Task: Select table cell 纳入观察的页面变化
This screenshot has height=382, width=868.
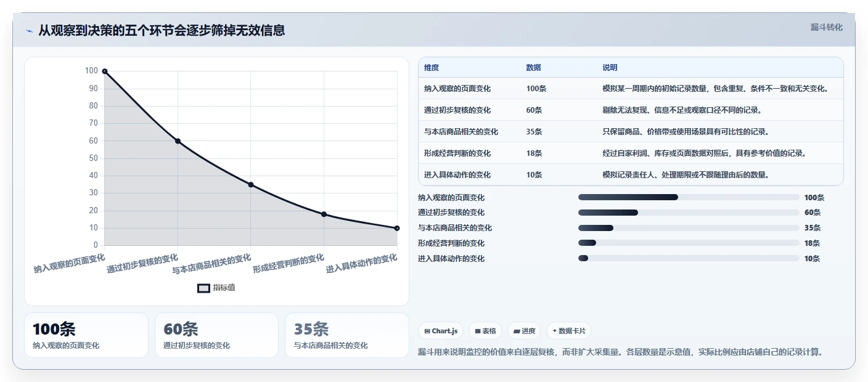Action: coord(457,89)
